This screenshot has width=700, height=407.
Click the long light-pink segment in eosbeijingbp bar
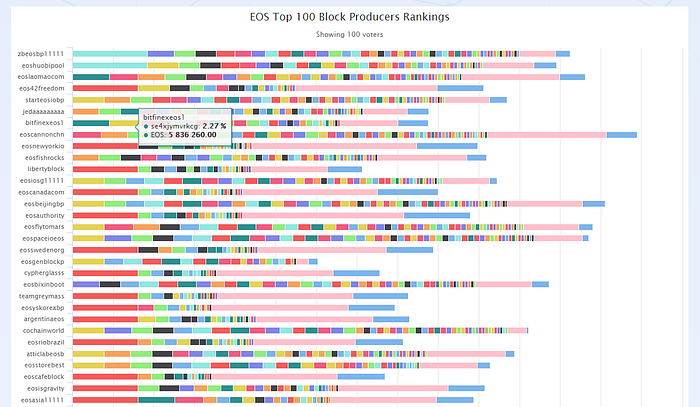click(545, 204)
